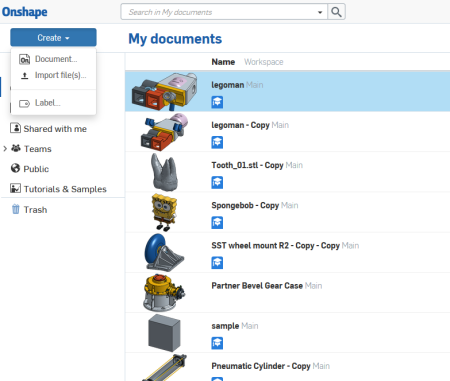Screen dimensions: 450x381
Task: Click the Tutorials & Samples picture icon
Action: coord(15,188)
